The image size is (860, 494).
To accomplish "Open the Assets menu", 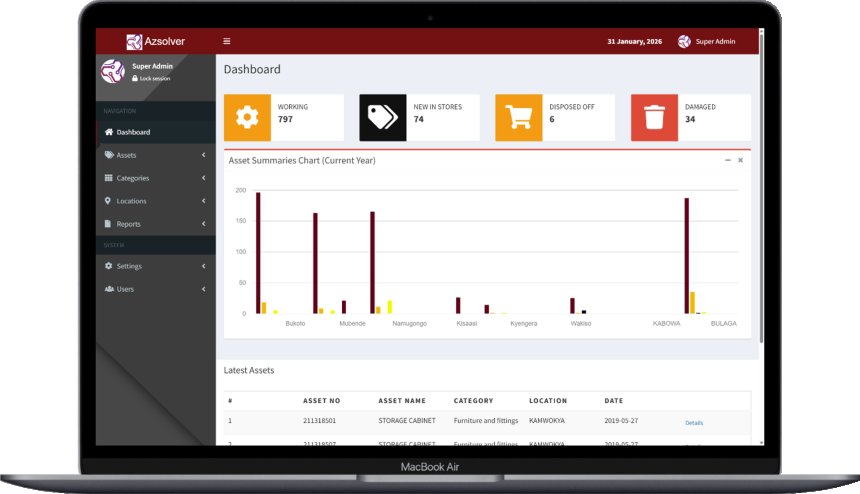I will pyautogui.click(x=156, y=155).
